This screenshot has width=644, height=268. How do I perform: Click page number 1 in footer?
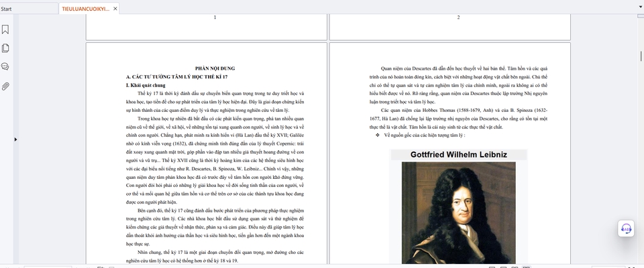215,17
